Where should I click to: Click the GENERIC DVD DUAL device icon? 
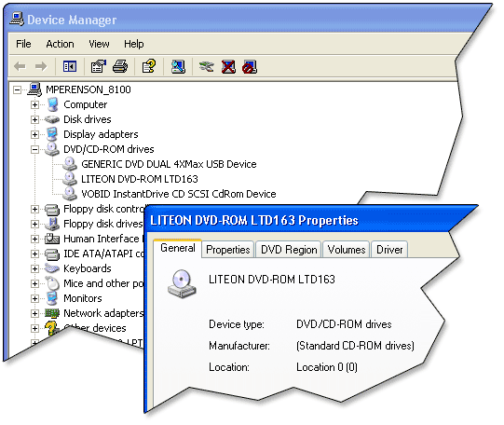70,164
